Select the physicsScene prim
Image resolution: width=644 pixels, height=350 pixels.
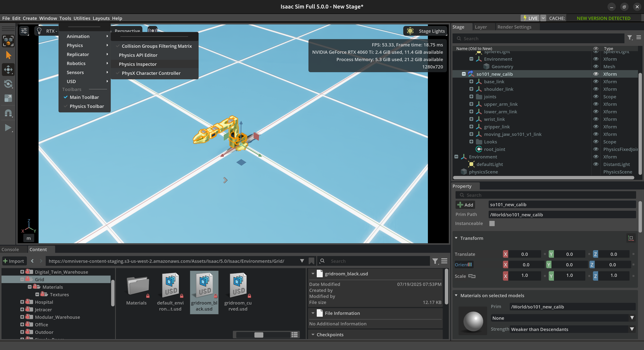tap(483, 172)
